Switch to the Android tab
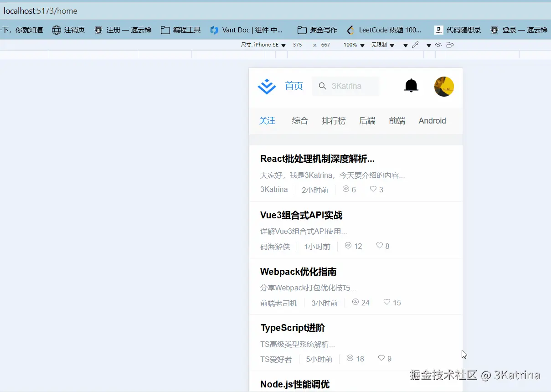Image resolution: width=551 pixels, height=392 pixels. [x=432, y=121]
